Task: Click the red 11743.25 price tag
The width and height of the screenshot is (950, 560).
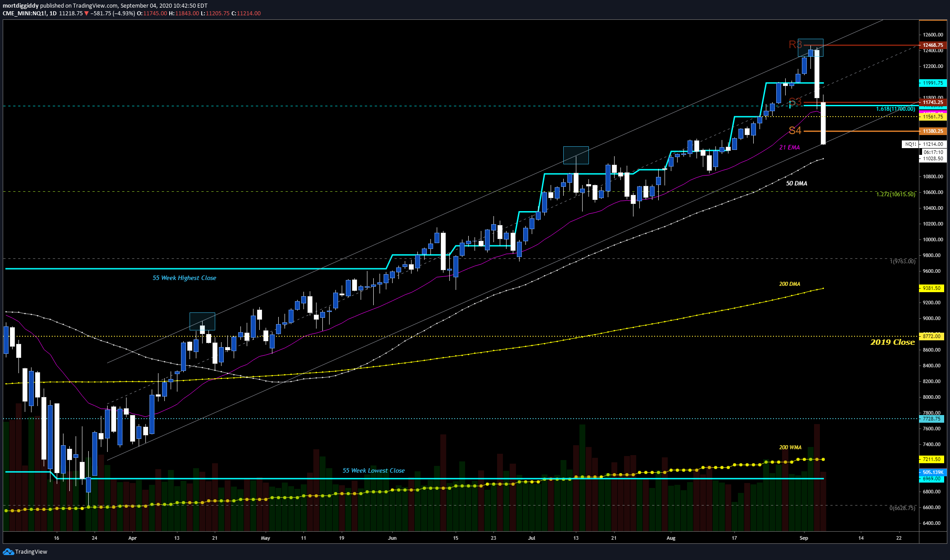Action: (932, 102)
